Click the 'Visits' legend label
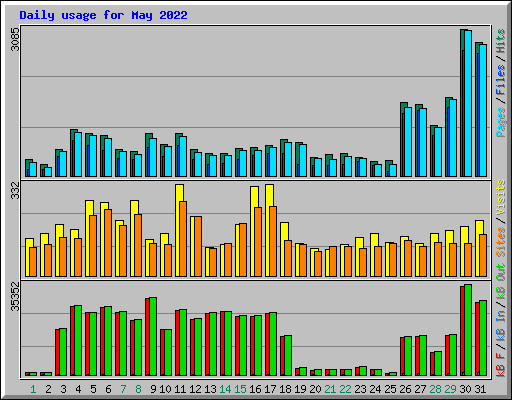512x400 pixels. coord(501,197)
